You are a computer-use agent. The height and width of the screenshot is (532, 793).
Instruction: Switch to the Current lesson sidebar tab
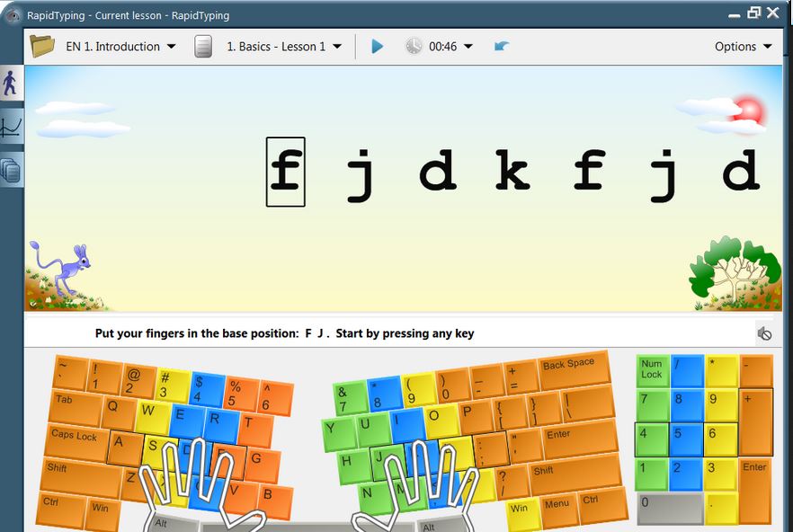(11, 83)
